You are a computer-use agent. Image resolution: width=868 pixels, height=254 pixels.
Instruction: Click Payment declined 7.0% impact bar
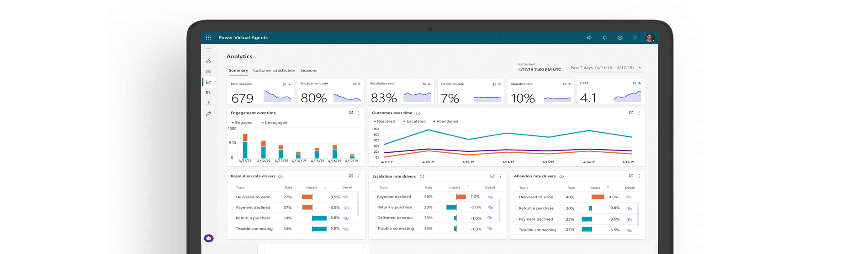coord(461,197)
